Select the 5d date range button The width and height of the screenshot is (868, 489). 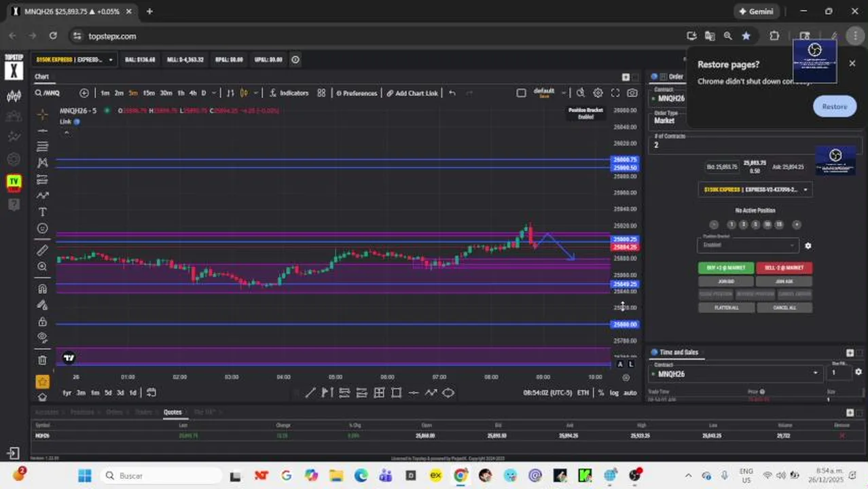(107, 393)
